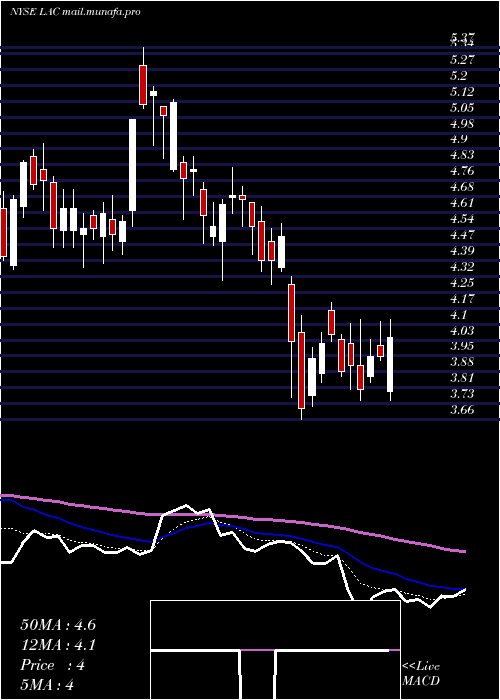Click the 5.12 price axis label
Screen dimensions: 500x700
(462, 92)
